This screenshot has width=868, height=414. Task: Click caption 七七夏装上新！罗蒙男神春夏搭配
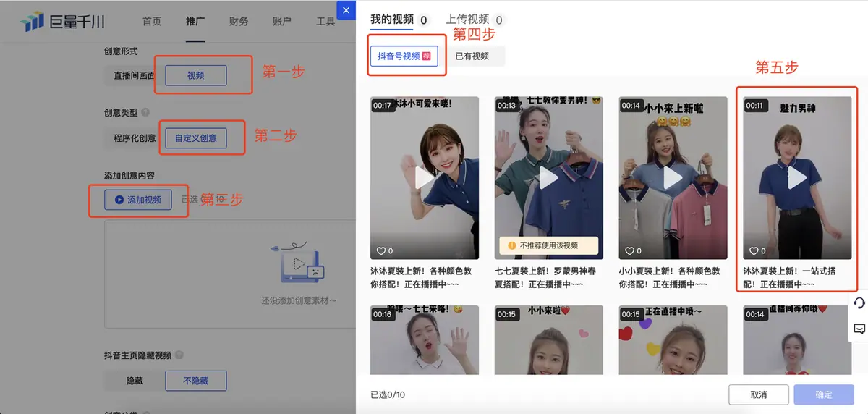click(545, 278)
